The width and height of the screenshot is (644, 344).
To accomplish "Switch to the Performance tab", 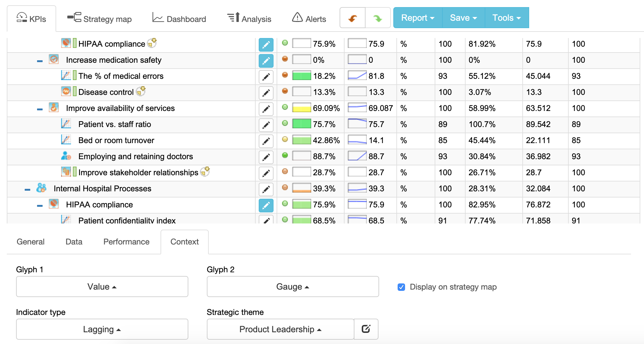I will point(126,242).
